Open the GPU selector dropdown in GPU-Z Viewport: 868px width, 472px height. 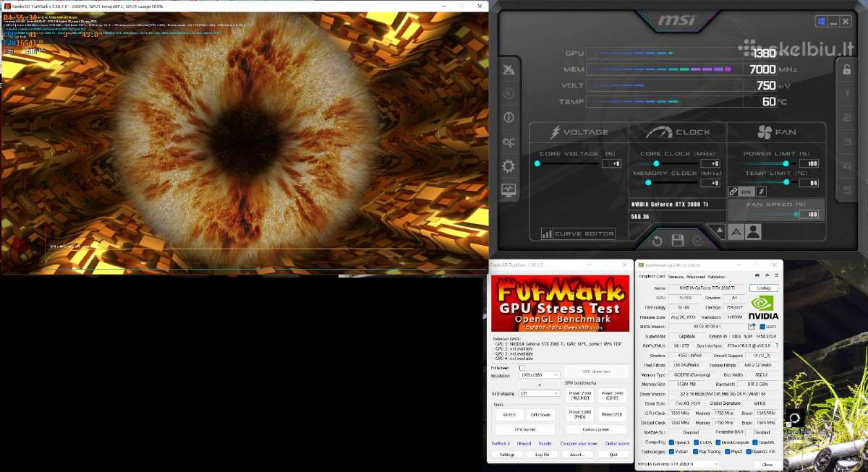(x=679, y=463)
